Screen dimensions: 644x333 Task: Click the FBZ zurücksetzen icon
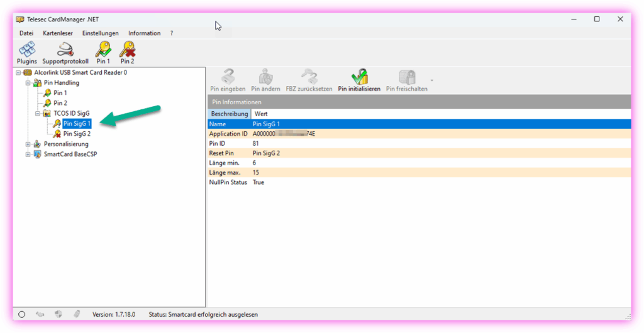[309, 77]
